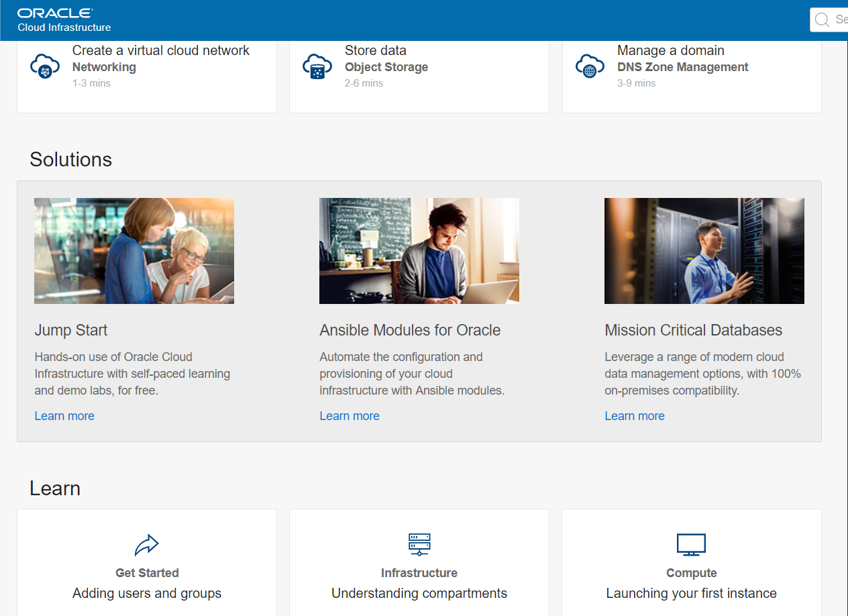The height and width of the screenshot is (616, 848).
Task: Open Create a virtual cloud network
Action: [x=160, y=50]
